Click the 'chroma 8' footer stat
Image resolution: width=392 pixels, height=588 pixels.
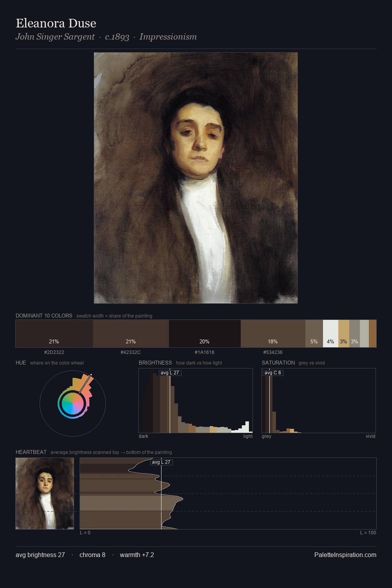click(x=93, y=555)
